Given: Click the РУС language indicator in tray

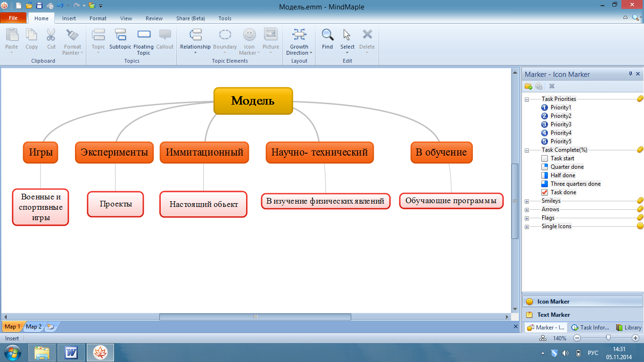Looking at the screenshot, I should point(593,353).
